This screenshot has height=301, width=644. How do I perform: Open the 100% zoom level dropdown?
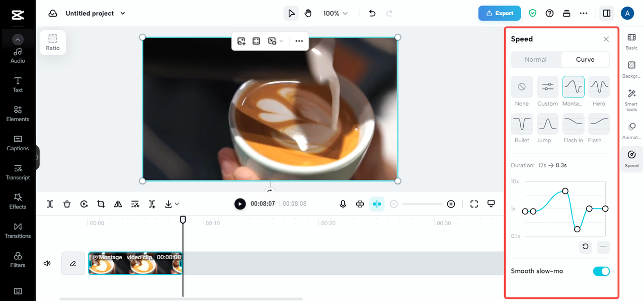point(336,14)
